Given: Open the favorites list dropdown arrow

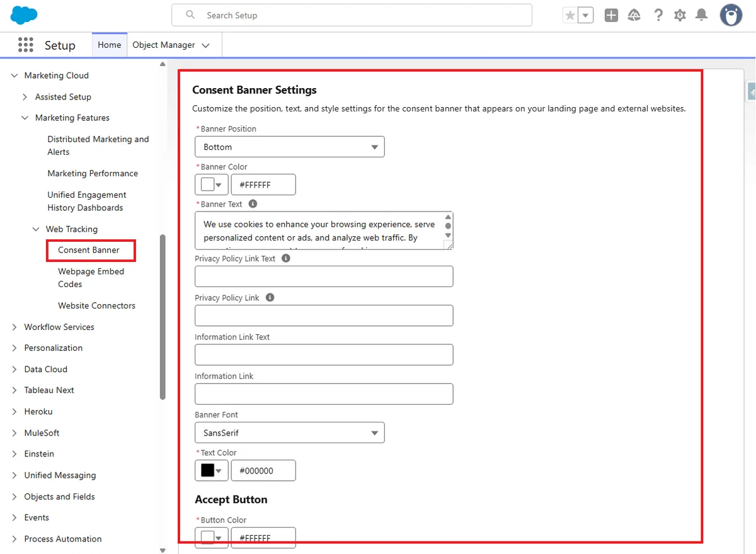Looking at the screenshot, I should (586, 15).
